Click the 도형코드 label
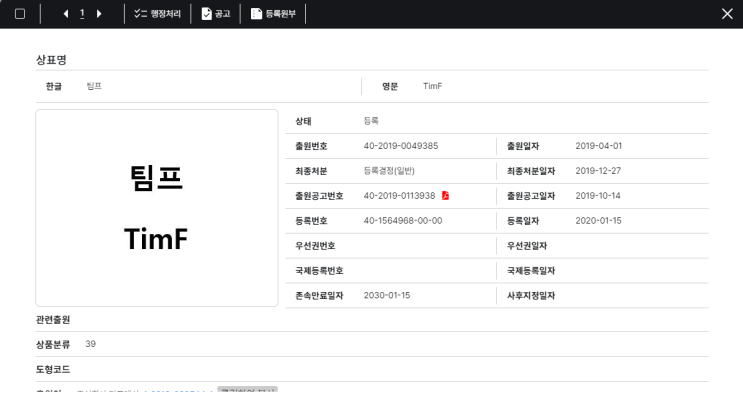The image size is (743, 396). (x=53, y=369)
